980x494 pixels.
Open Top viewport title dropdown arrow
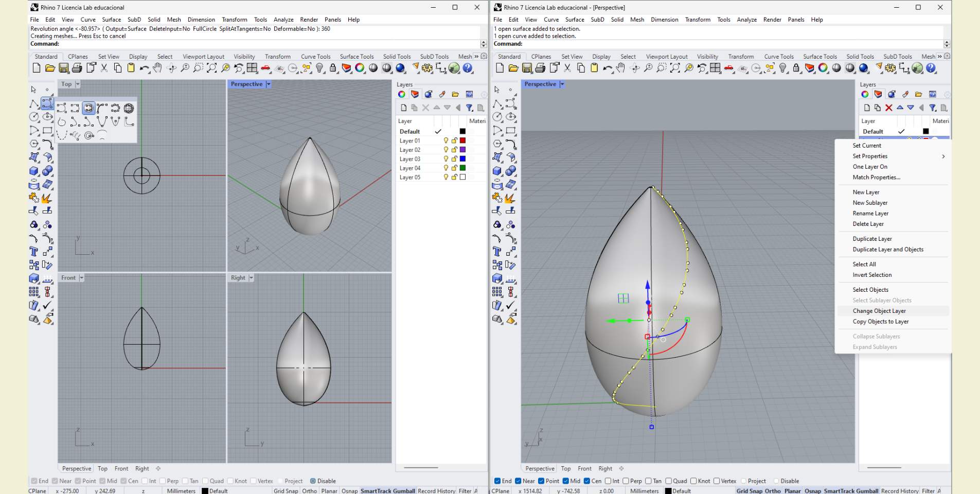(x=78, y=84)
